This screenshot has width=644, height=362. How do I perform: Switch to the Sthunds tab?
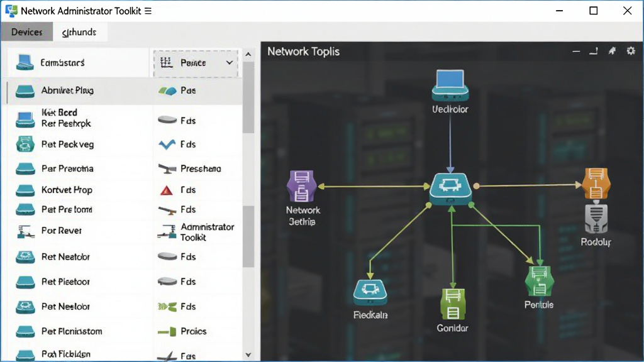pos(79,32)
